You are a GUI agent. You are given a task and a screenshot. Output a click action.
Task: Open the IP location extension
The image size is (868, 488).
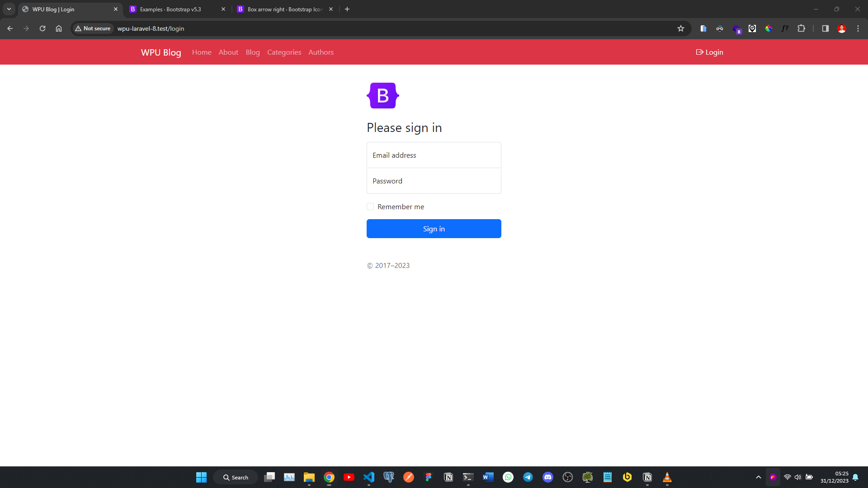(752, 28)
